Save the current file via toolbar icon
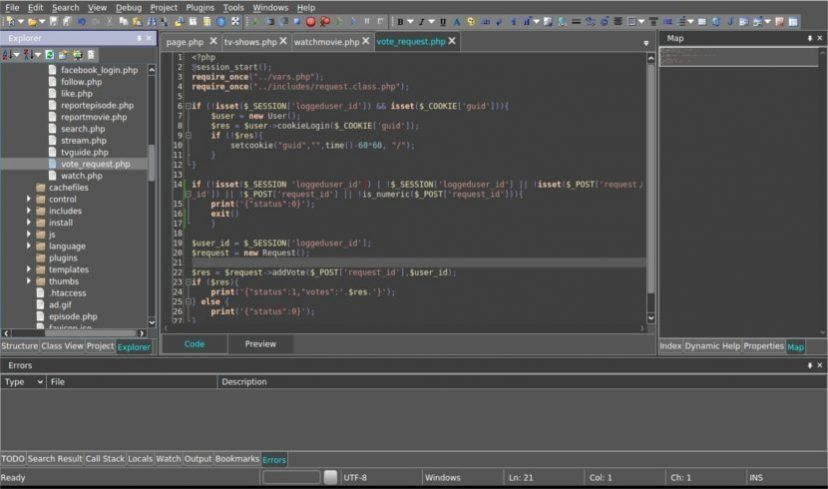The height and width of the screenshot is (489, 828). coord(53,22)
